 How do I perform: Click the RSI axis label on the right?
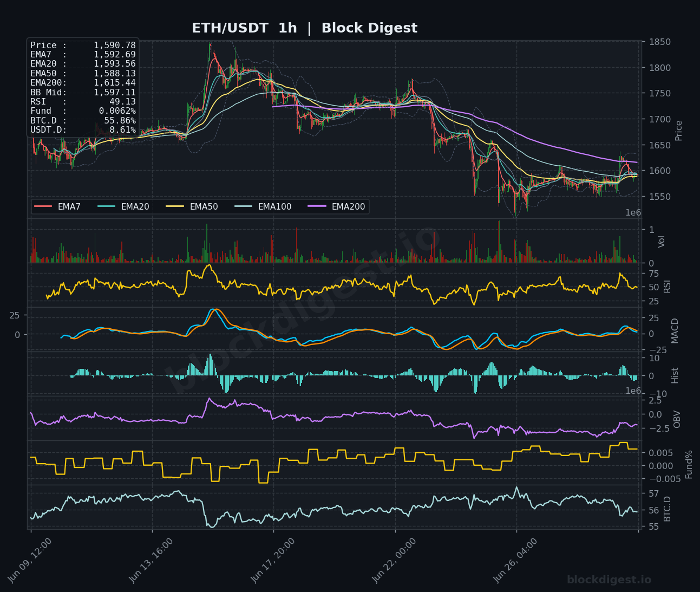tap(667, 287)
